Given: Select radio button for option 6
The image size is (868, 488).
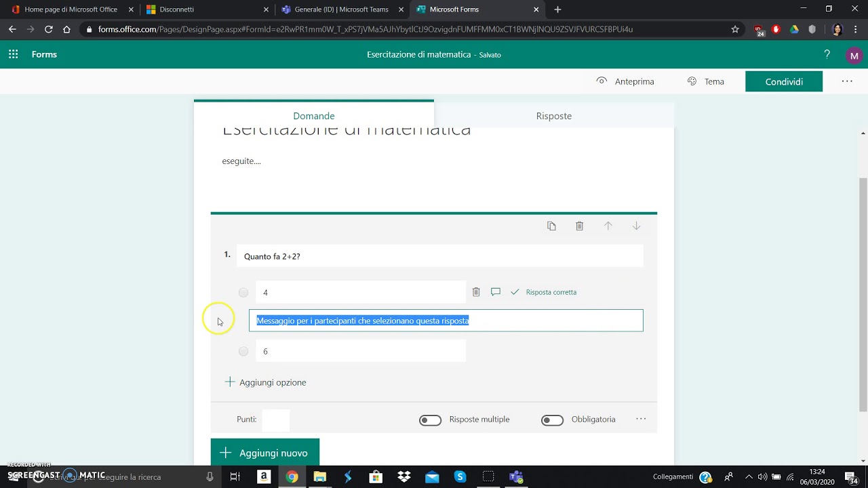Looking at the screenshot, I should [x=243, y=351].
